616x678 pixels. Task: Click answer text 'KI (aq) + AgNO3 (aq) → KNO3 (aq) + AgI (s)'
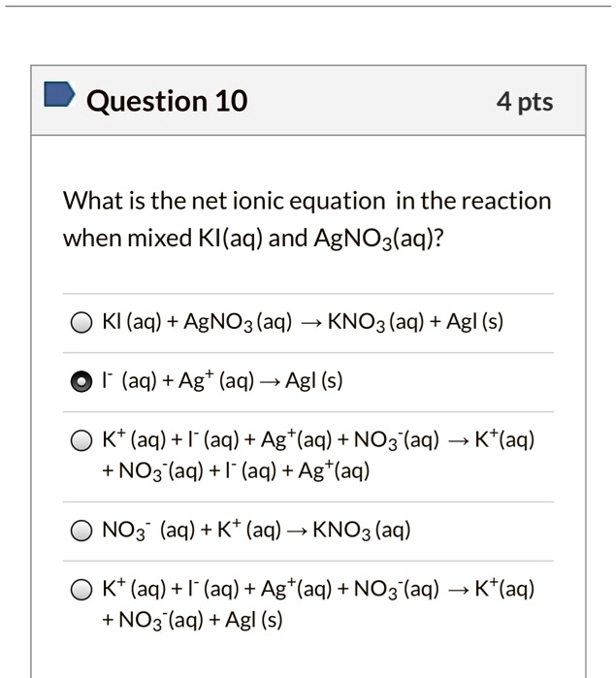(302, 323)
